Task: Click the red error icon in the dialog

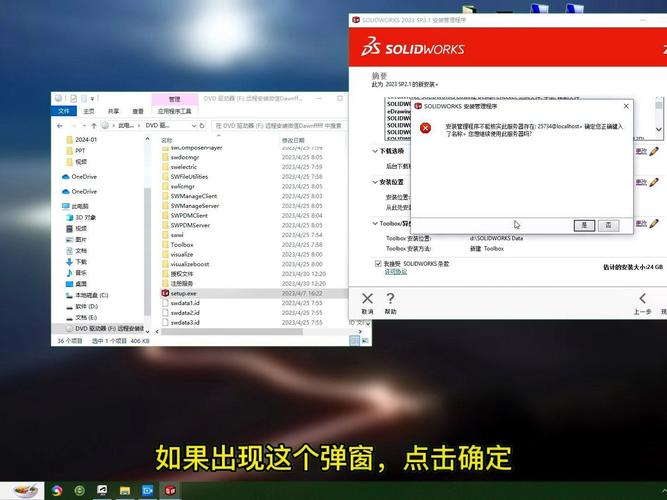Action: (425, 128)
